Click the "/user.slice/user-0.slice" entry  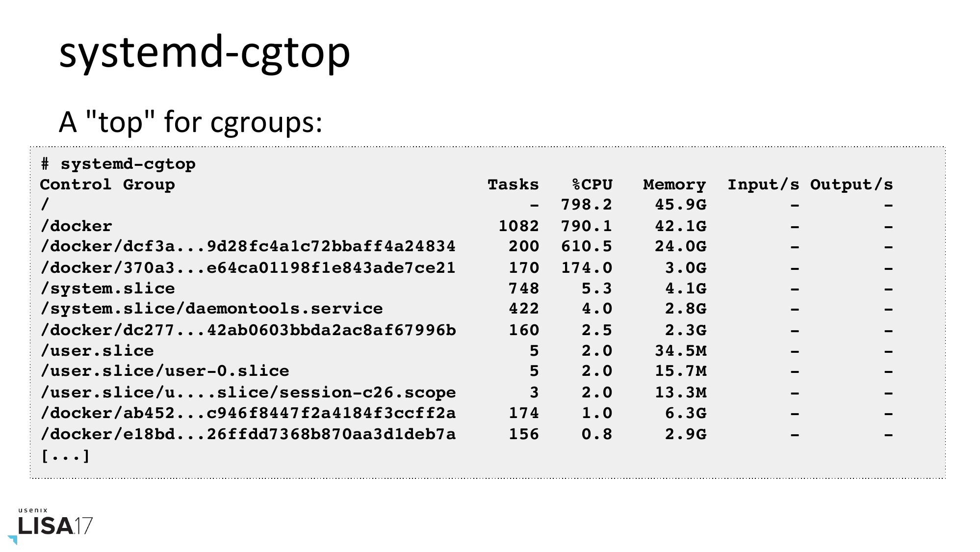click(x=165, y=371)
